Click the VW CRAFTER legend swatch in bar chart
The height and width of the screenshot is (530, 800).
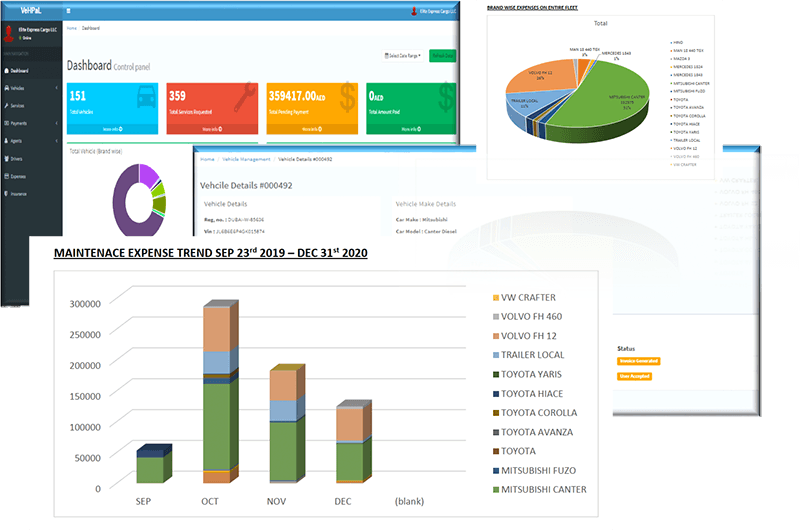pos(496,298)
